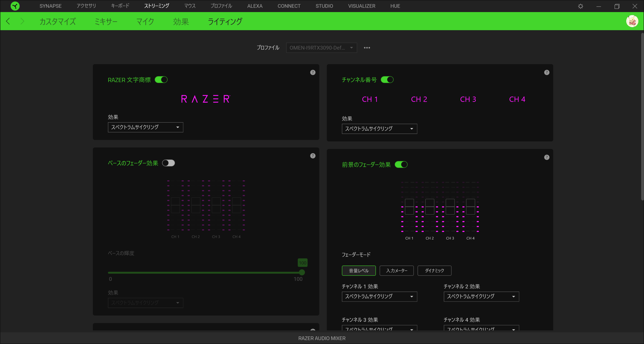The width and height of the screenshot is (644, 344).
Task: Switch to SYNAPSE top tab
Action: click(x=50, y=6)
